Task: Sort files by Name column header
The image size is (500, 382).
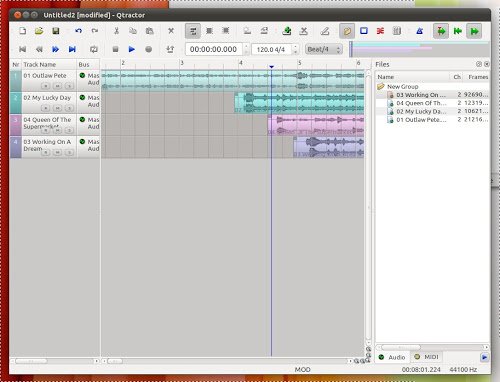Action: pos(413,77)
